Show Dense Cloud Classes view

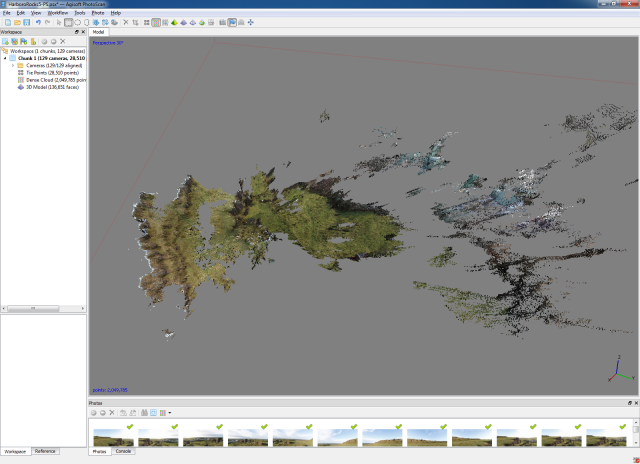coord(165,22)
